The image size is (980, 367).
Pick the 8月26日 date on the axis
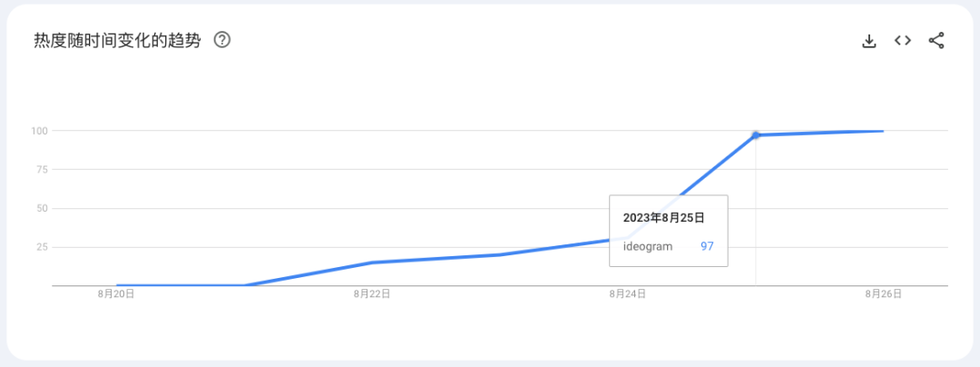point(883,293)
